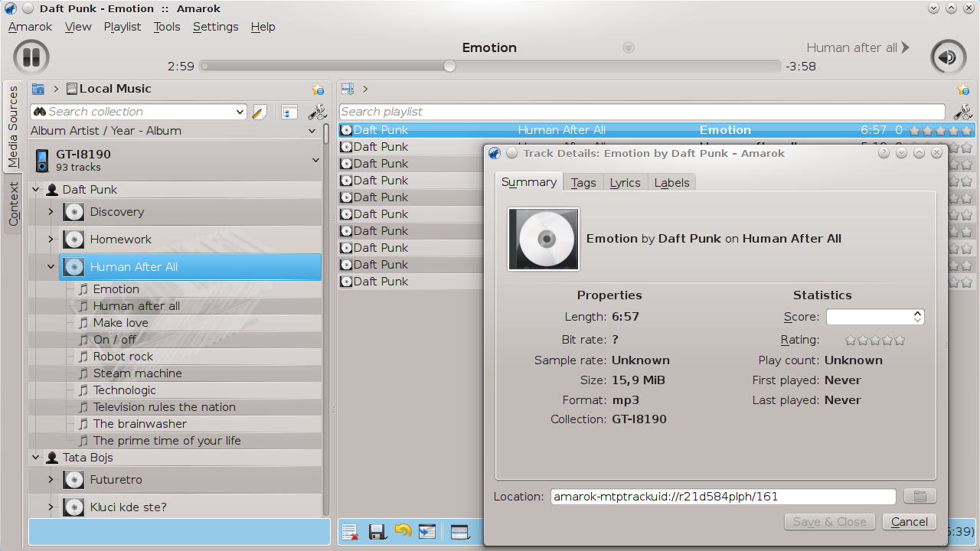Click the Search playlist field
This screenshot has width=980, height=551.
click(x=642, y=112)
